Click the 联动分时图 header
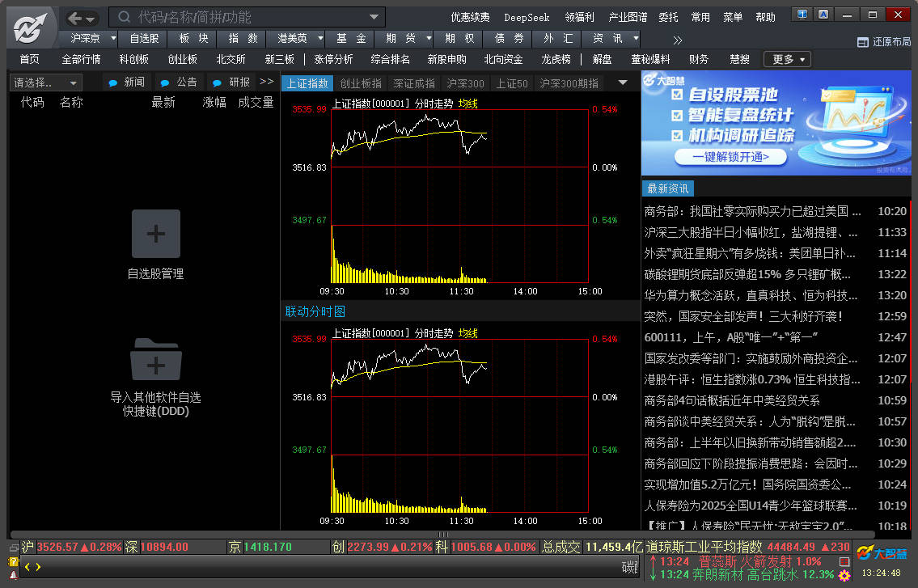Image resolution: width=918 pixels, height=588 pixels. tap(315, 311)
